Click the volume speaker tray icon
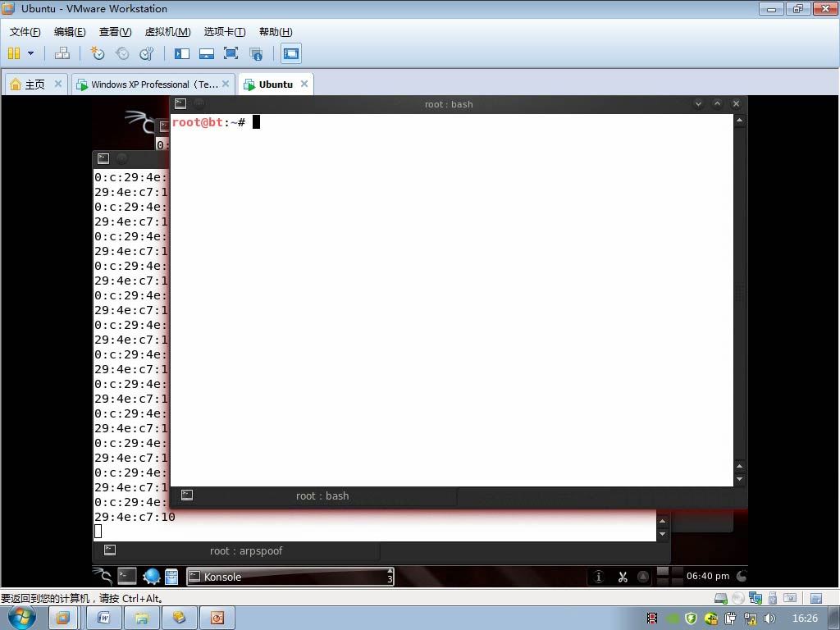The height and width of the screenshot is (630, 840). tap(769, 619)
